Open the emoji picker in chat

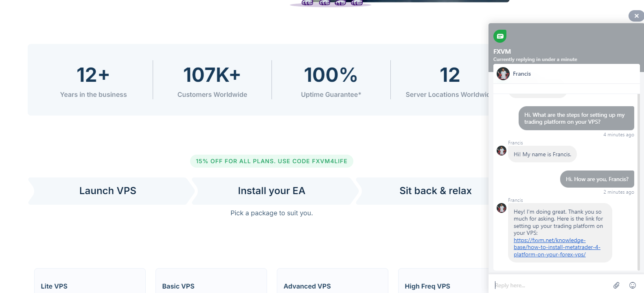point(633,285)
